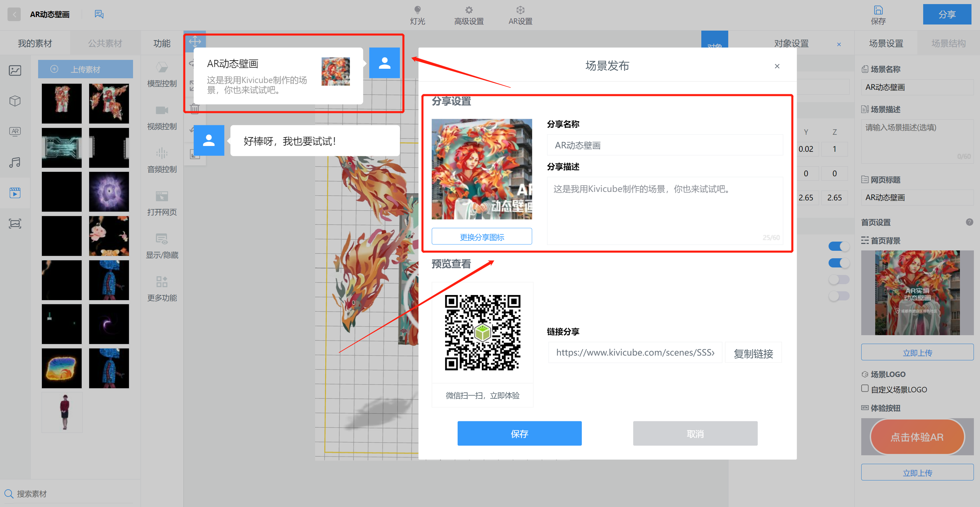980x507 pixels.
Task: Switch to 公共素材 tab
Action: (x=105, y=43)
